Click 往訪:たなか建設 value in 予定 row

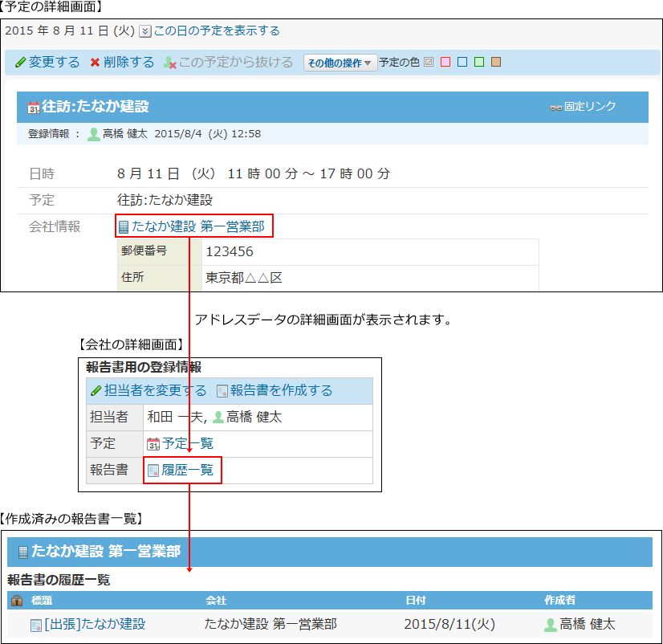coord(165,200)
